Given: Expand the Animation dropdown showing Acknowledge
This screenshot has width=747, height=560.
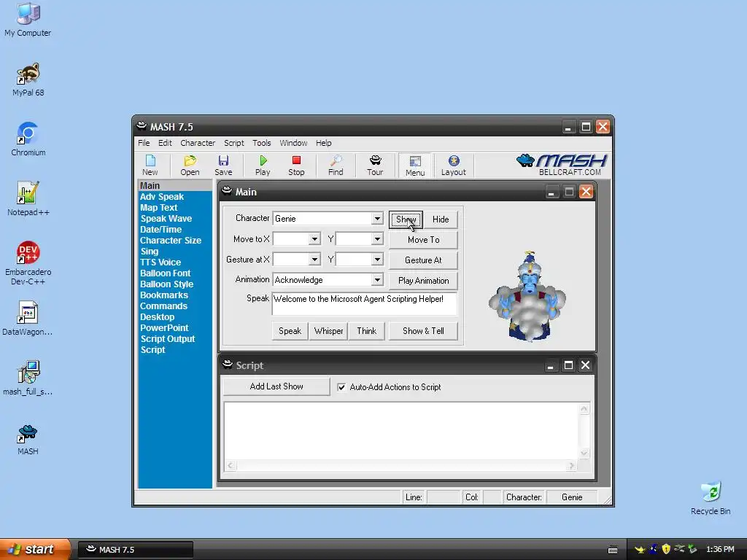Looking at the screenshot, I should coord(377,280).
